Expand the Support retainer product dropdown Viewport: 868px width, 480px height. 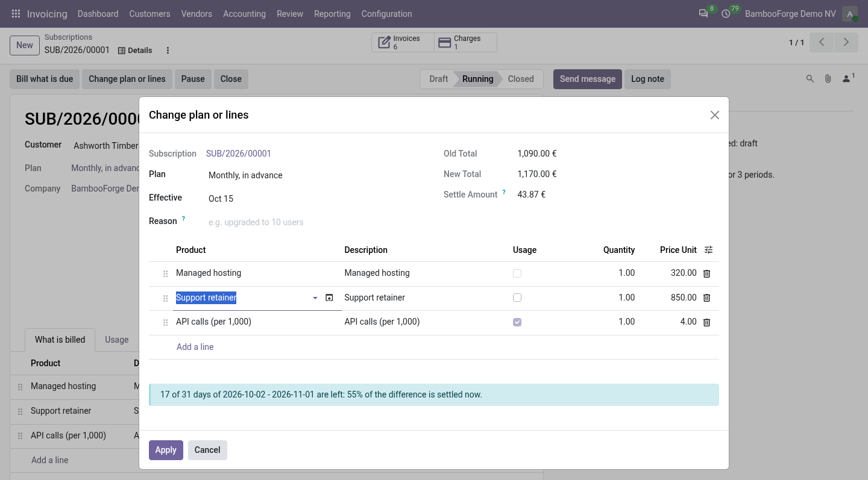(315, 298)
